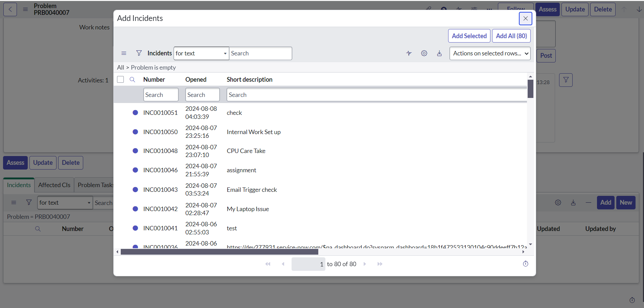The height and width of the screenshot is (308, 644).
Task: Open the 'for text' search type dropdown
Action: 201,53
